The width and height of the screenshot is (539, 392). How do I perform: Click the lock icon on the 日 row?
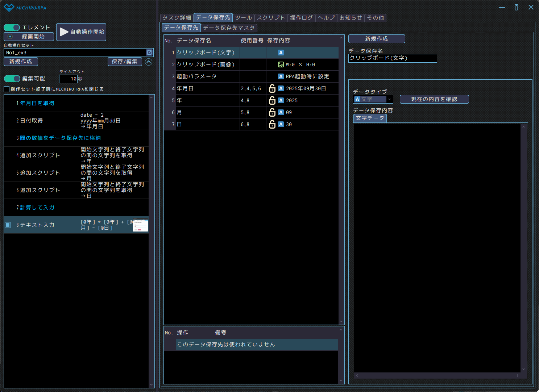(x=272, y=124)
